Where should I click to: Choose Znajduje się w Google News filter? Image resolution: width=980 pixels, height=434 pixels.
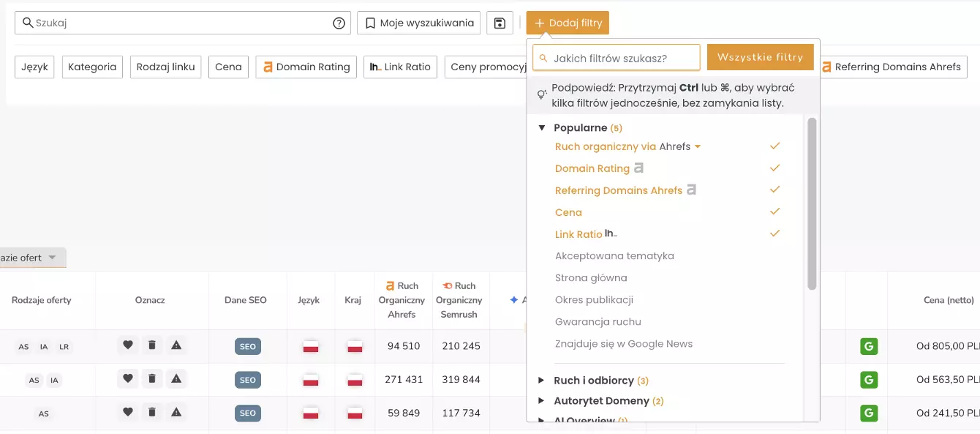coord(624,344)
